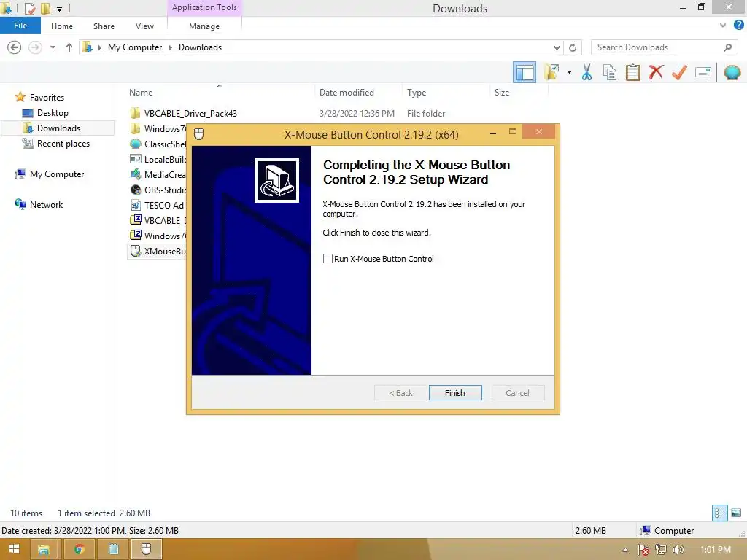Click the search magnifier icon

point(727,47)
